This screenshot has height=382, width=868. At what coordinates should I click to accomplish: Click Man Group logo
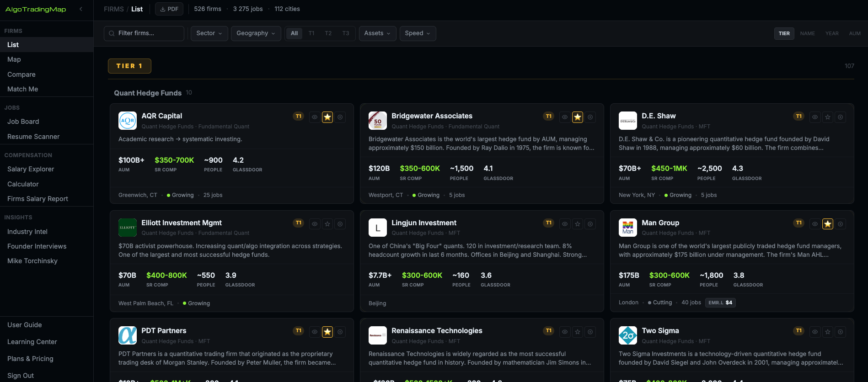628,228
